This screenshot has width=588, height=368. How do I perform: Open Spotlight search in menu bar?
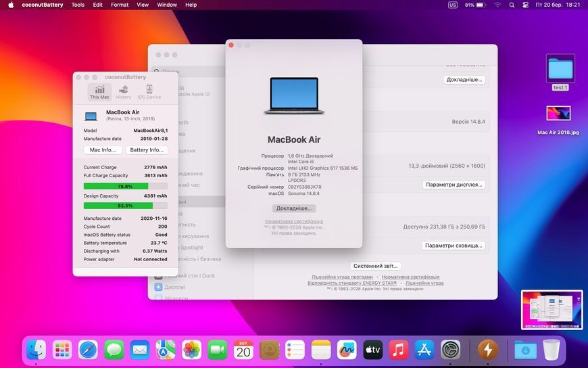point(512,5)
